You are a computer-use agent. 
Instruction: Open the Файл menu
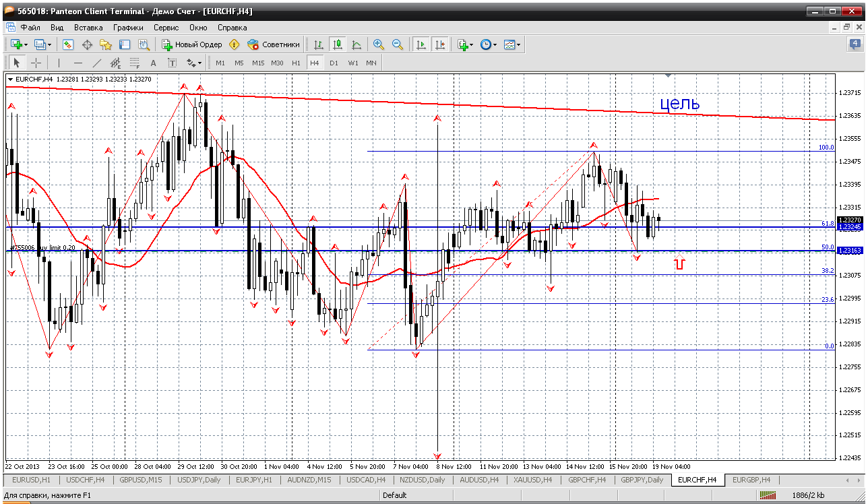tap(30, 28)
